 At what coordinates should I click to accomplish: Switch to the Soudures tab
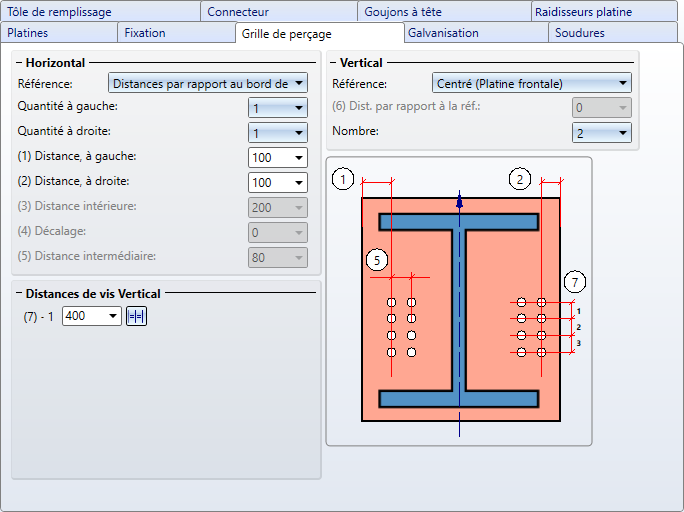click(612, 33)
